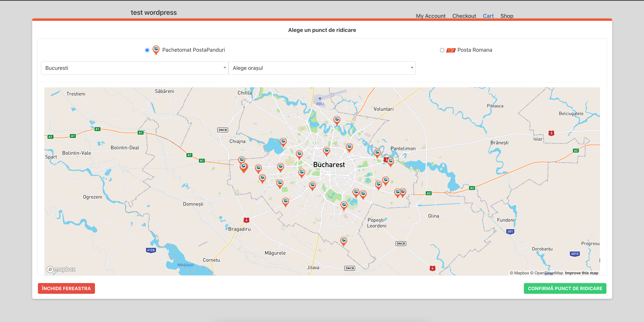Open the Bucuresti county dropdown
This screenshot has height=322, width=644.
coord(135,68)
